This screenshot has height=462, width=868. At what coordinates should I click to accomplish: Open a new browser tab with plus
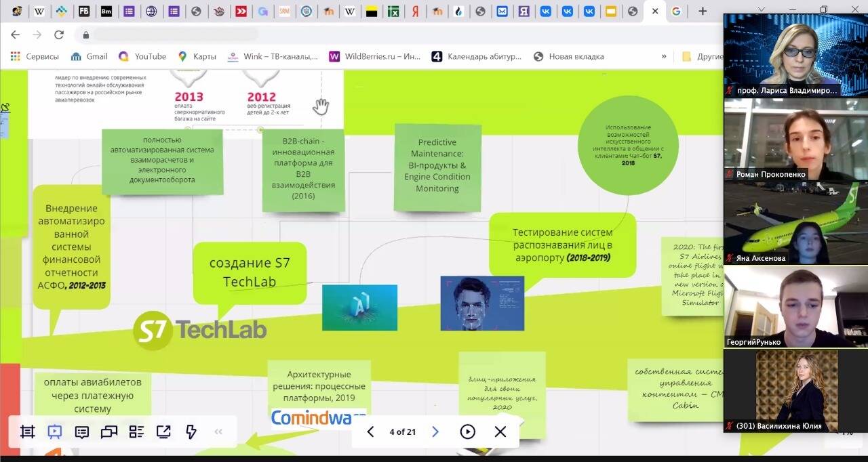(703, 11)
